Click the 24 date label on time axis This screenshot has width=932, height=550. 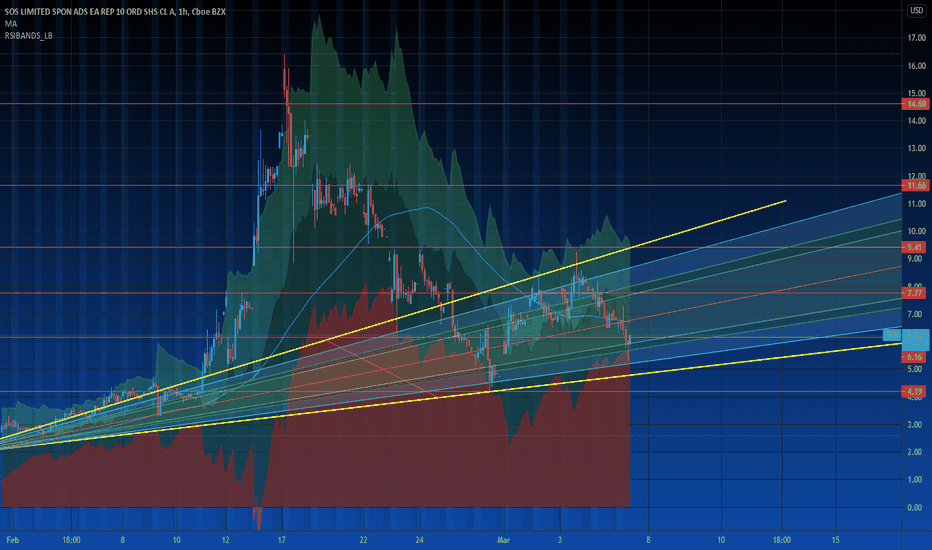419,540
